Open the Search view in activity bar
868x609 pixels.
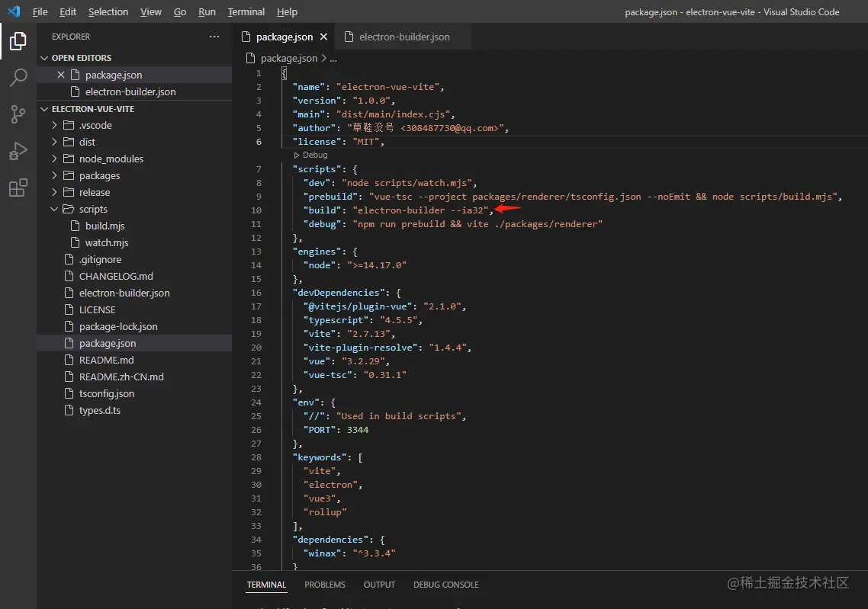[18, 78]
